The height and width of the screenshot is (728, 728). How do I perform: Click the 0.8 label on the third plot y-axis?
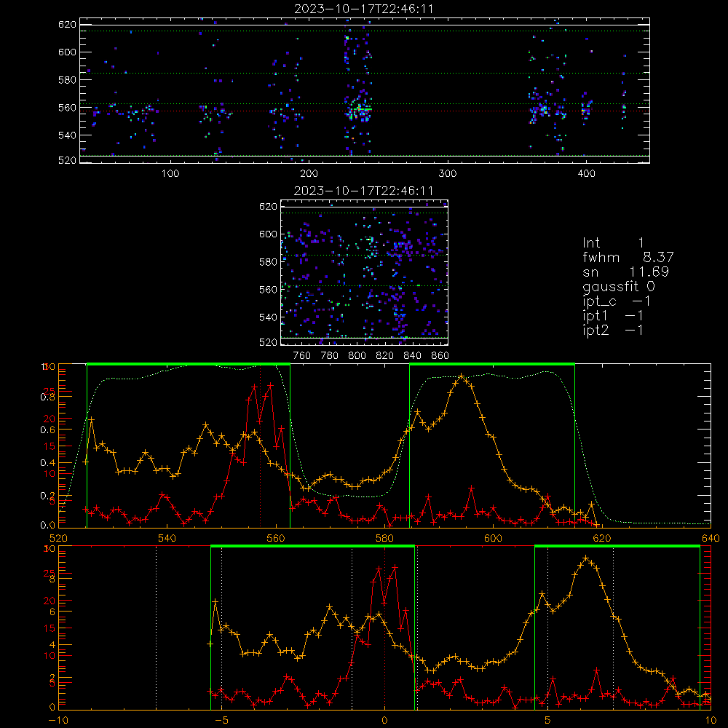47,397
